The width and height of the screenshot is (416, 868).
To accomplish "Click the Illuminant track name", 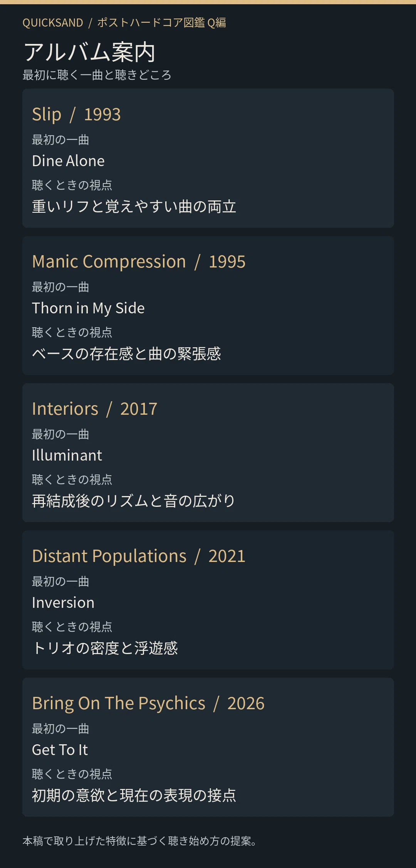I will click(x=67, y=455).
